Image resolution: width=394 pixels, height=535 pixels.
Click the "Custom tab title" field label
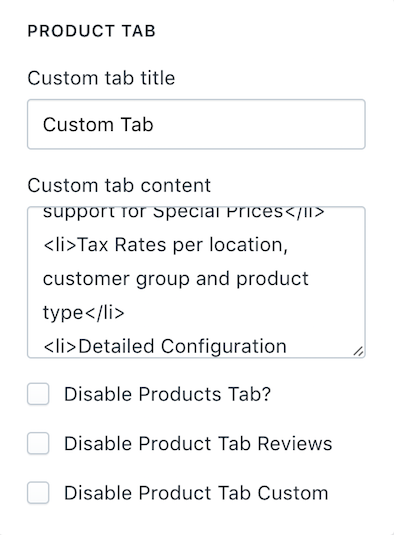[101, 78]
